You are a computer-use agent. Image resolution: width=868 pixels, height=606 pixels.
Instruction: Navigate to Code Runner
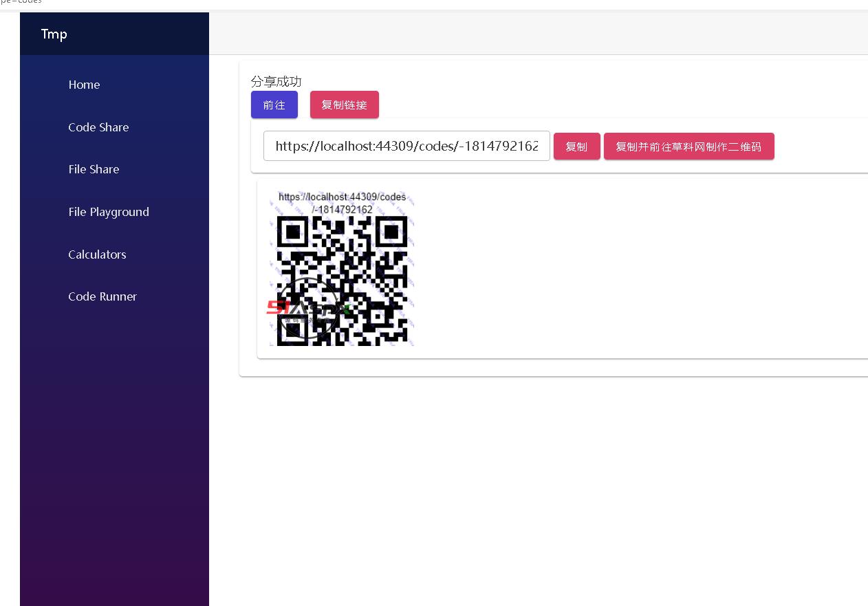click(x=102, y=296)
